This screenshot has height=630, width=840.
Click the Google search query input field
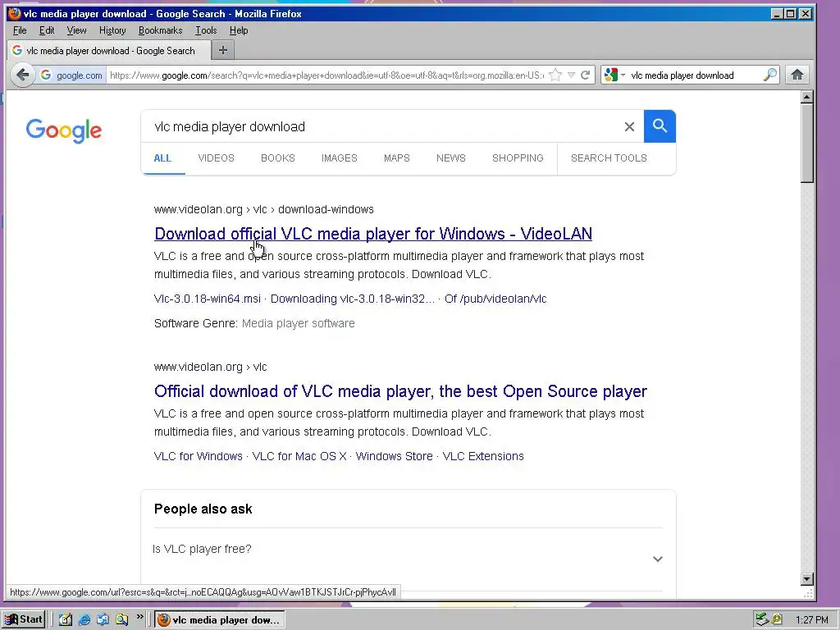pos(383,126)
